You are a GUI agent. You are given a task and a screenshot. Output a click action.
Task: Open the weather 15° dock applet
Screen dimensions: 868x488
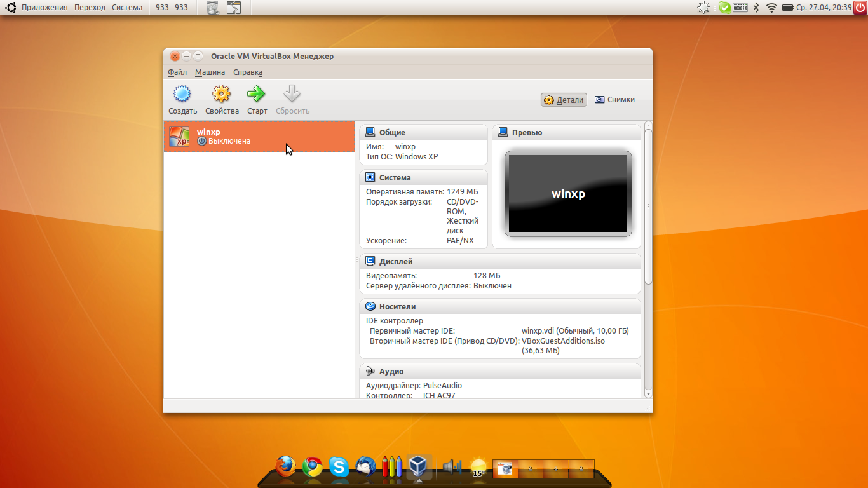click(x=478, y=468)
